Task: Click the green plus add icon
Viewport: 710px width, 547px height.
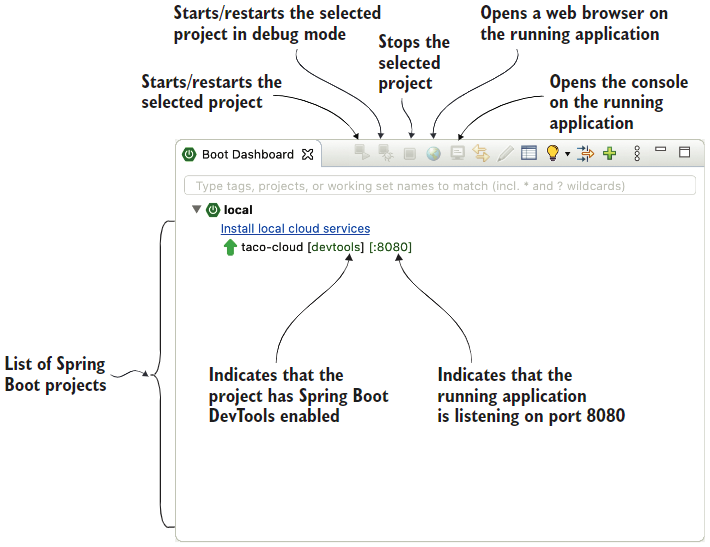Action: 609,154
